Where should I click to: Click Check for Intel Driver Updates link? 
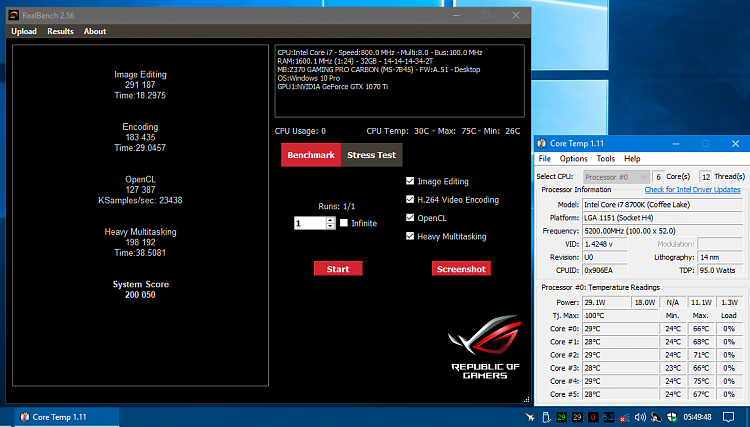(692, 190)
